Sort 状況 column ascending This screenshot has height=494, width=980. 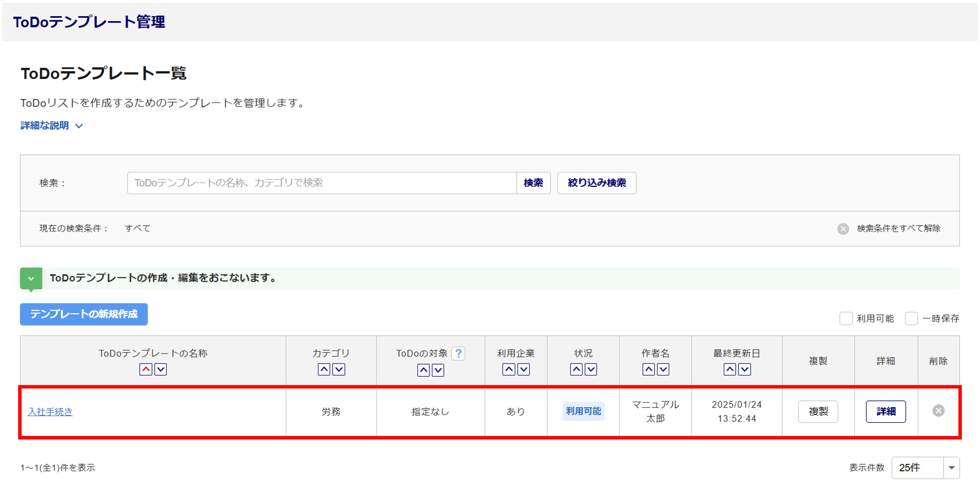click(577, 369)
